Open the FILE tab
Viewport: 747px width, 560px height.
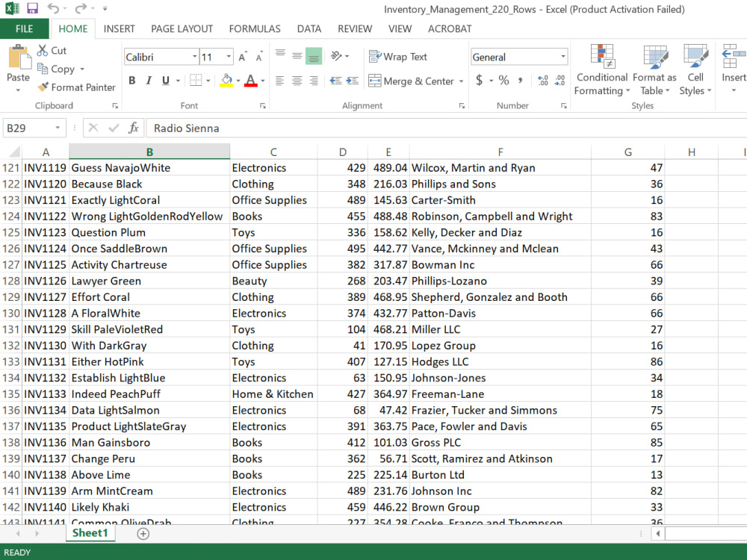pos(25,28)
